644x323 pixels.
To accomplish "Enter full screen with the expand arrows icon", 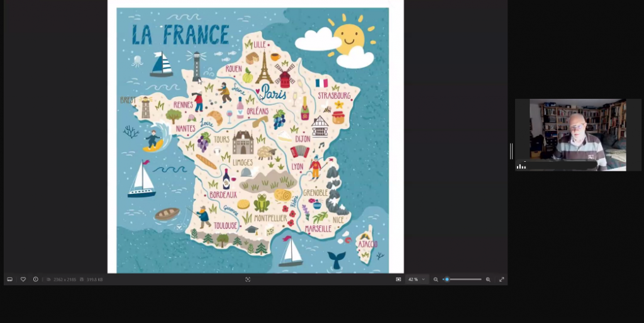I will pyautogui.click(x=502, y=279).
